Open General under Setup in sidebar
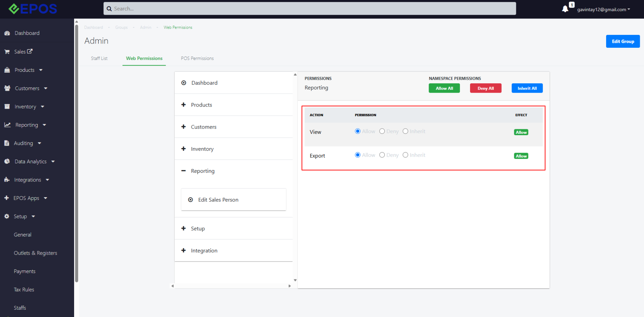 (23, 235)
